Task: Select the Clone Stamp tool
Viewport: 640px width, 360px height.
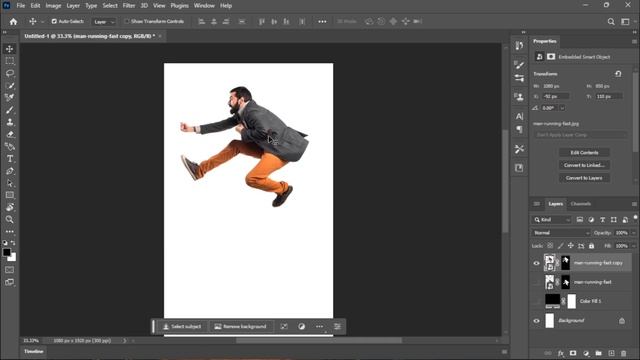Action: pyautogui.click(x=9, y=122)
